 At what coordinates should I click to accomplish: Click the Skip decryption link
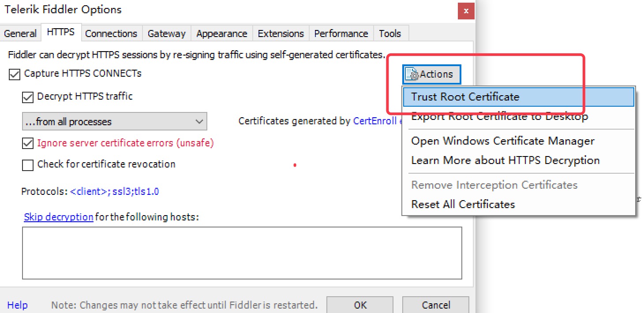click(58, 217)
